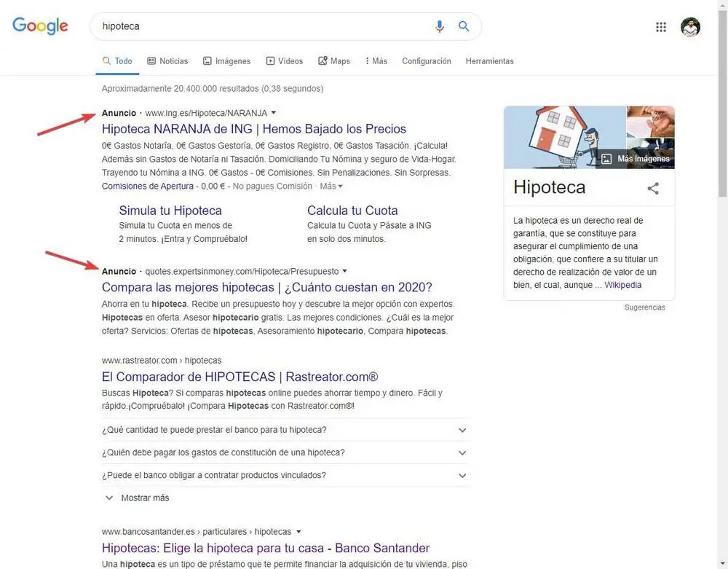Open dropdown arrow next to expertsinmoney URL
The image size is (728, 569).
click(x=344, y=271)
